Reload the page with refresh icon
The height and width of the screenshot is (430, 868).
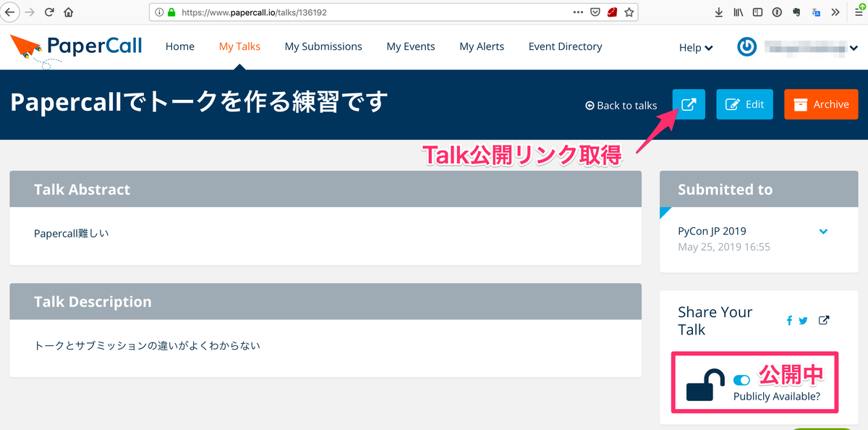(x=49, y=12)
